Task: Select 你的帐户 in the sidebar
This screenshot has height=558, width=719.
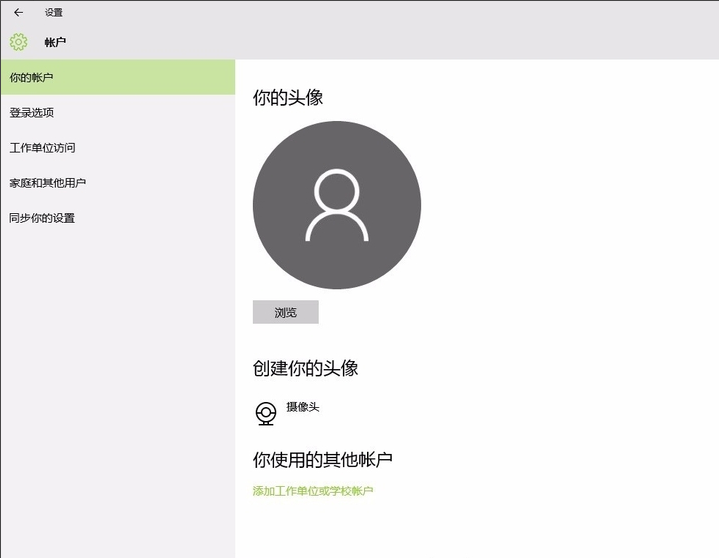Action: (x=117, y=78)
